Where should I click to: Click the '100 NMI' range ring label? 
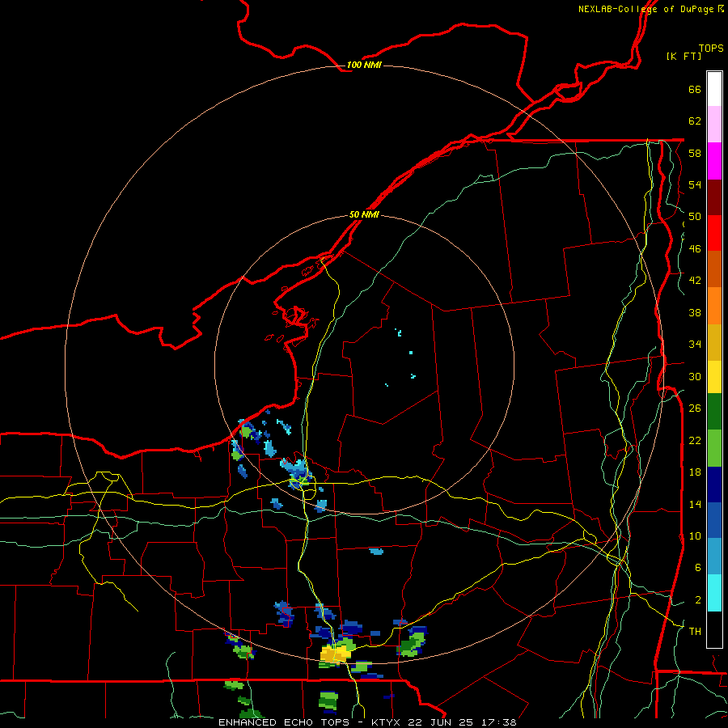pos(364,65)
